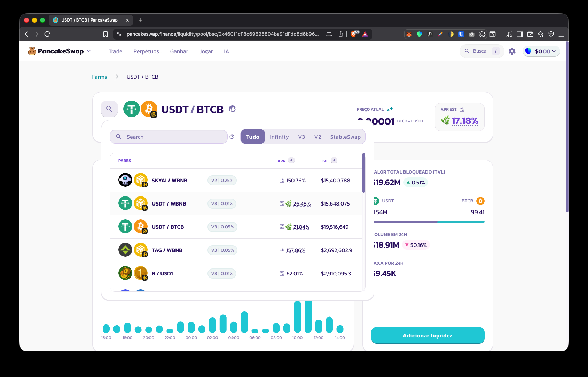Open APR calculator for TAG / WBNB row
This screenshot has height=377, width=588.
(x=282, y=250)
